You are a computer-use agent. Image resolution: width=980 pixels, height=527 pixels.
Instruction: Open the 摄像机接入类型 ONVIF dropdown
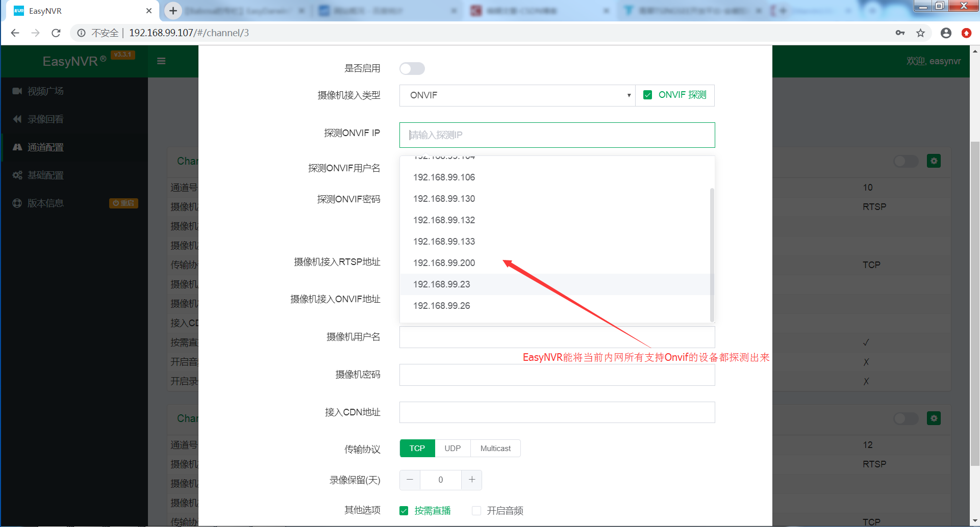pyautogui.click(x=517, y=95)
